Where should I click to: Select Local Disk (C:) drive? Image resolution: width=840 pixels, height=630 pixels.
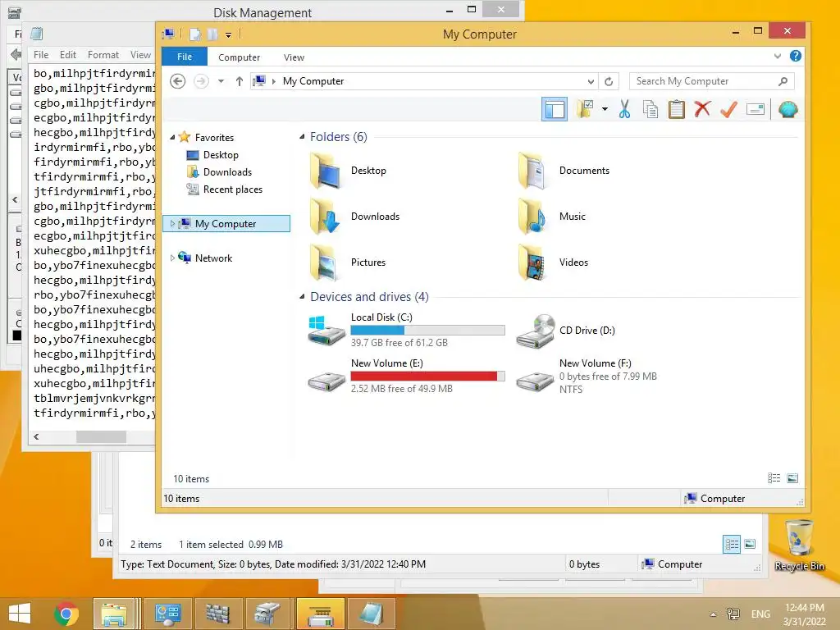407,330
